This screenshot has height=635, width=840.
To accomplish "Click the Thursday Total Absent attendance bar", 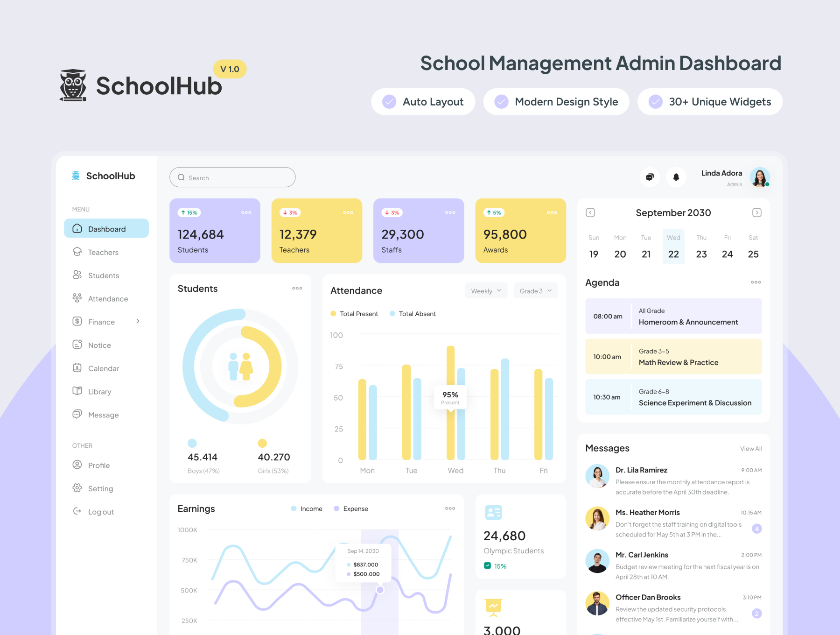I will 505,409.
